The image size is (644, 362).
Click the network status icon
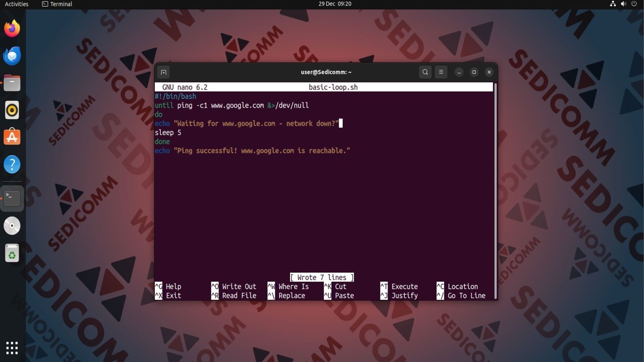click(613, 4)
